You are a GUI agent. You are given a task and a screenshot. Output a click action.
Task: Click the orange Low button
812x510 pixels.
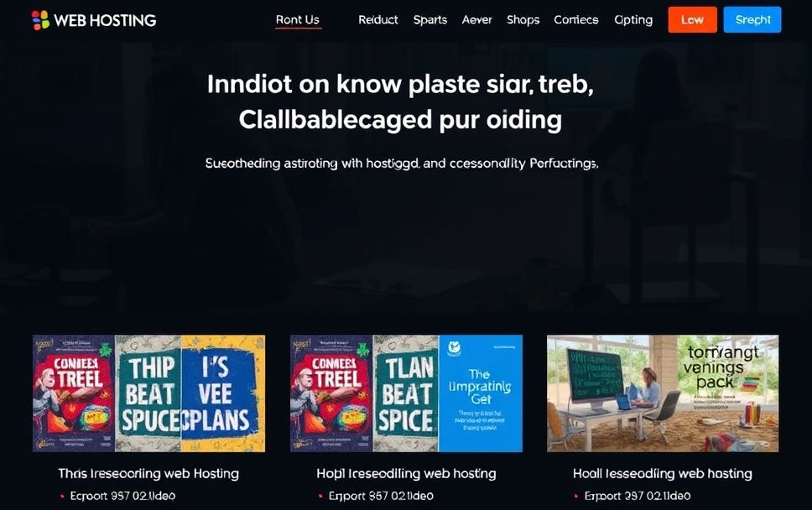pos(692,19)
